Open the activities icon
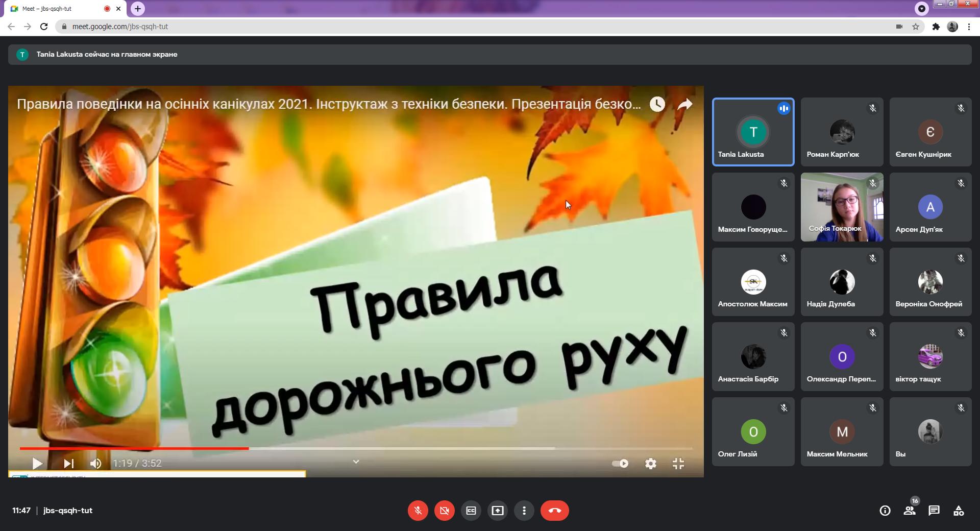The height and width of the screenshot is (531, 980). (959, 511)
